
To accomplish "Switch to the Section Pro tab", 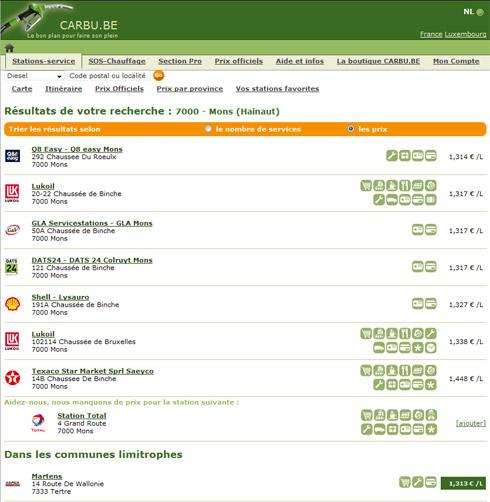I will (180, 61).
